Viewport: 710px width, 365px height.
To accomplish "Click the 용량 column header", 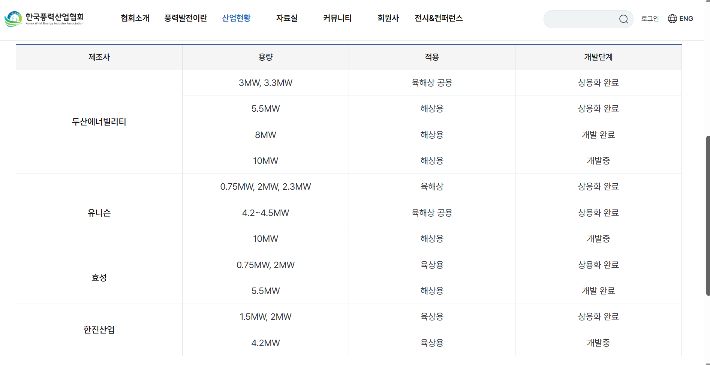I will [x=265, y=58].
